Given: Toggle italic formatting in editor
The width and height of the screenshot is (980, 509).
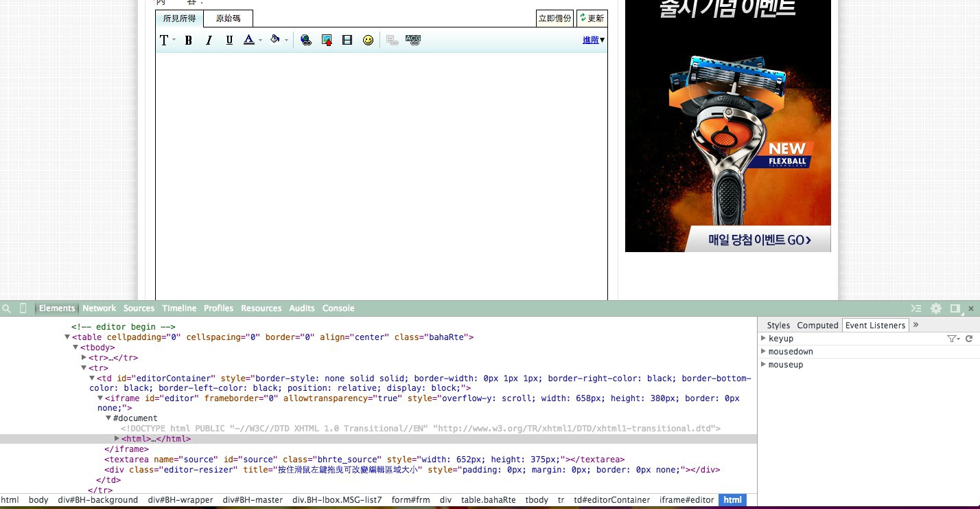Looking at the screenshot, I should tap(209, 41).
